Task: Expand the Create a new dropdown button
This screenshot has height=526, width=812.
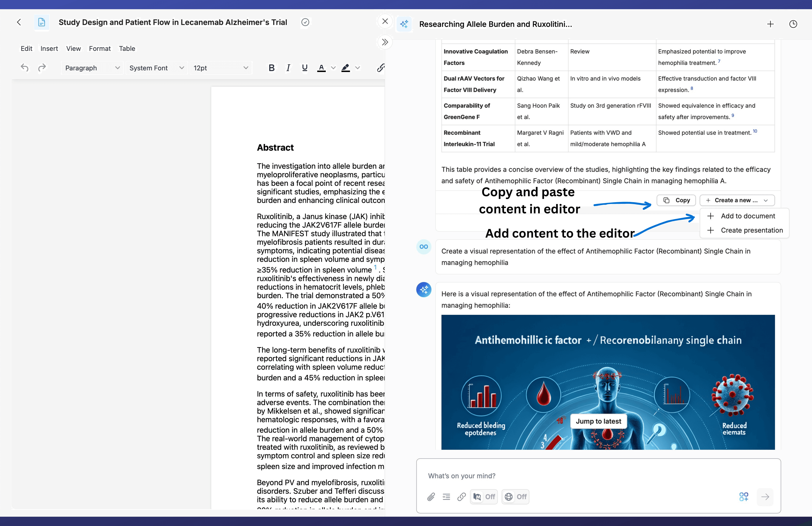Action: [737, 200]
